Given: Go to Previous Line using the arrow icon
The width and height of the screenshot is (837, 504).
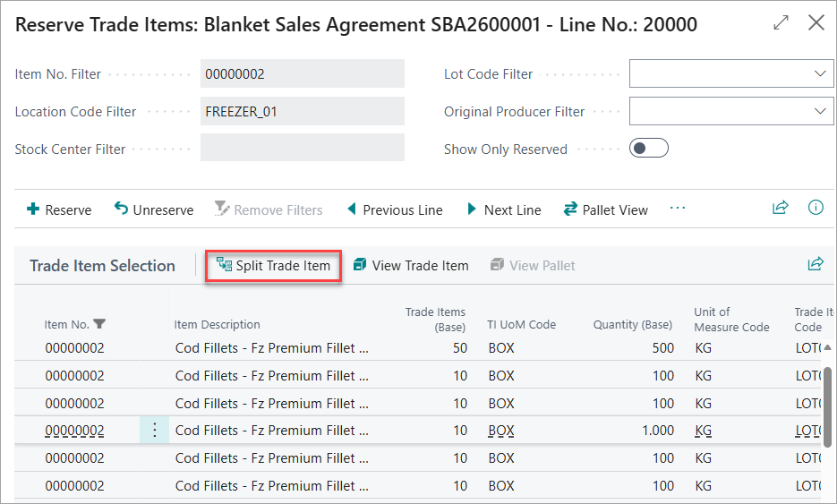Looking at the screenshot, I should pos(351,209).
